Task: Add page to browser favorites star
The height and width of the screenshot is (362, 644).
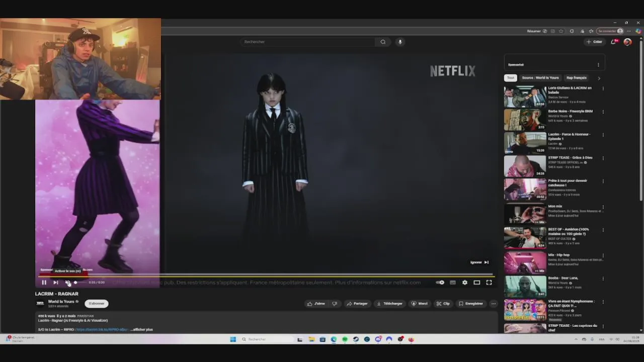Action: tap(561, 31)
